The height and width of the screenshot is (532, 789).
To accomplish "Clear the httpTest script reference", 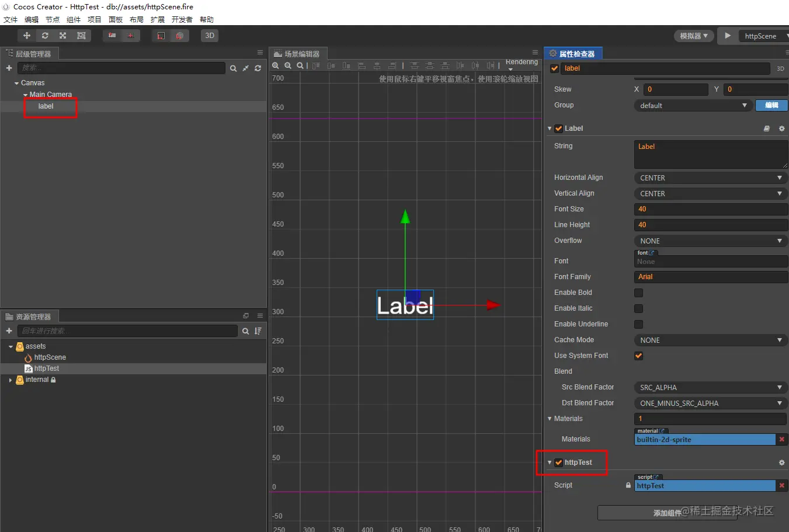I will (x=782, y=485).
